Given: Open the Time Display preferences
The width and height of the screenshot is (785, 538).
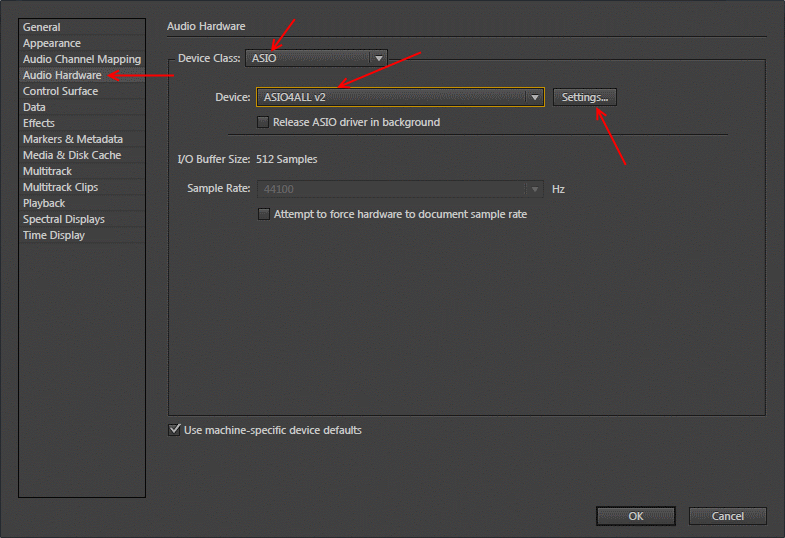Looking at the screenshot, I should pos(54,235).
